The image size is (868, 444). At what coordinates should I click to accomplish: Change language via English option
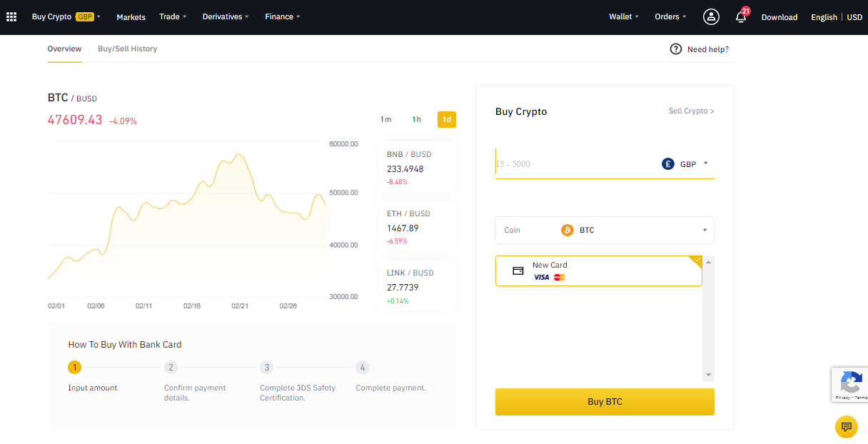coord(824,17)
